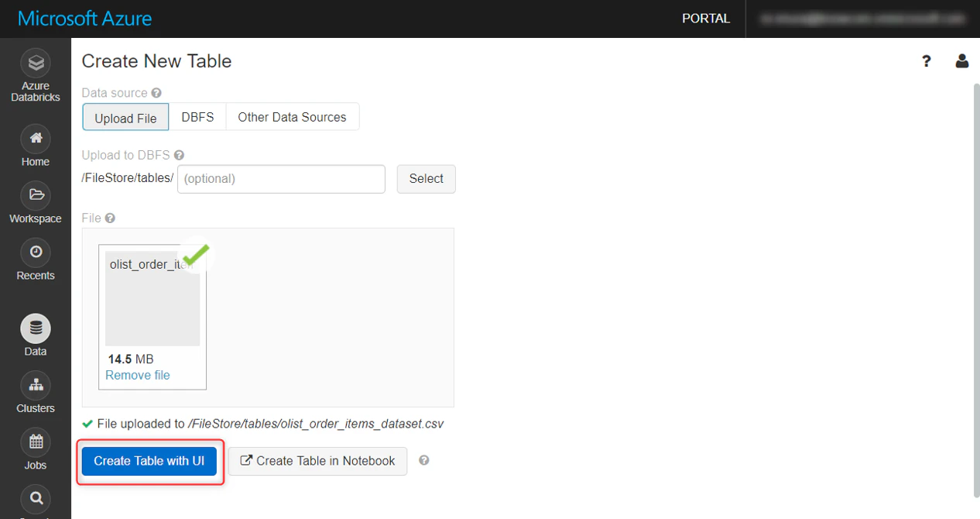This screenshot has height=519, width=980.
Task: Click the PORTAL link in header
Action: coord(706,19)
